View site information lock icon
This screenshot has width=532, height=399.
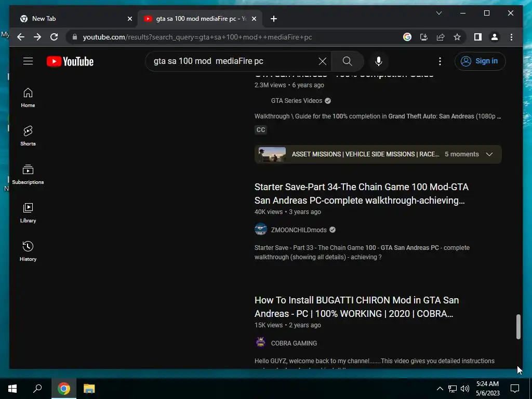(75, 37)
